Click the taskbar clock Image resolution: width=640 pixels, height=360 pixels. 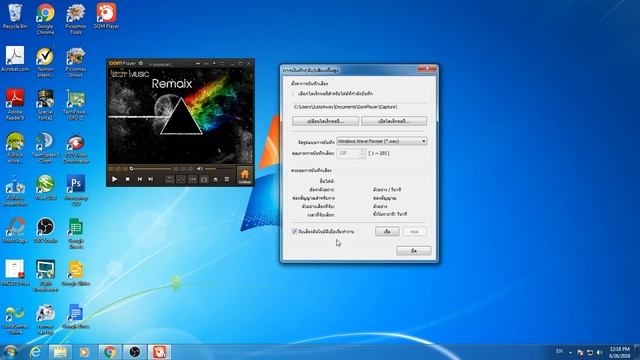coord(619,352)
